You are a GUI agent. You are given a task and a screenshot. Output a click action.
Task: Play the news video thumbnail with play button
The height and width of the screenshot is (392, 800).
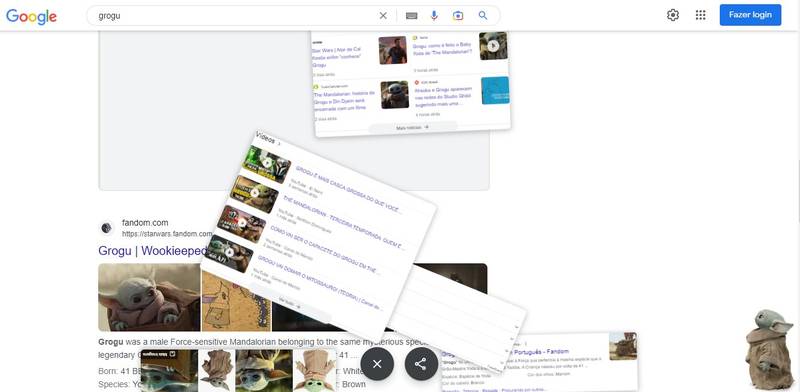[x=493, y=46]
